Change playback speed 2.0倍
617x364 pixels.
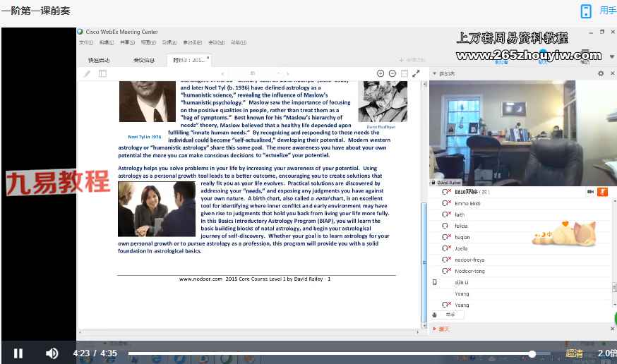607,353
